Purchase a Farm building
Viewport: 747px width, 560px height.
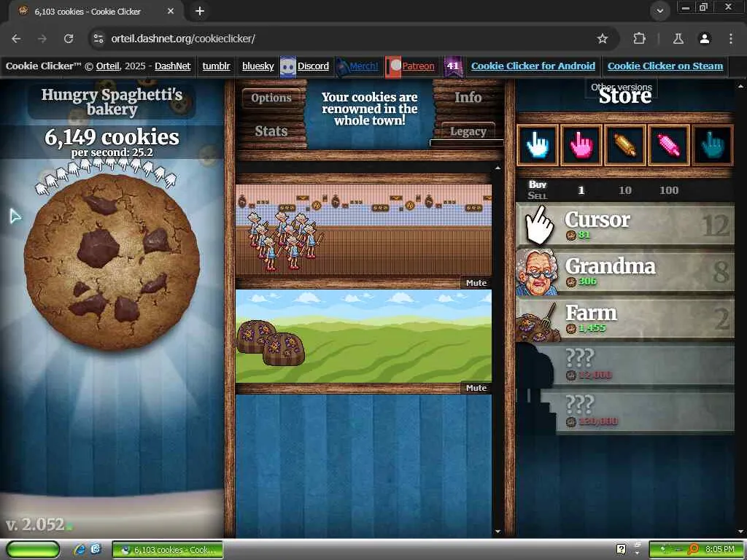[625, 319]
